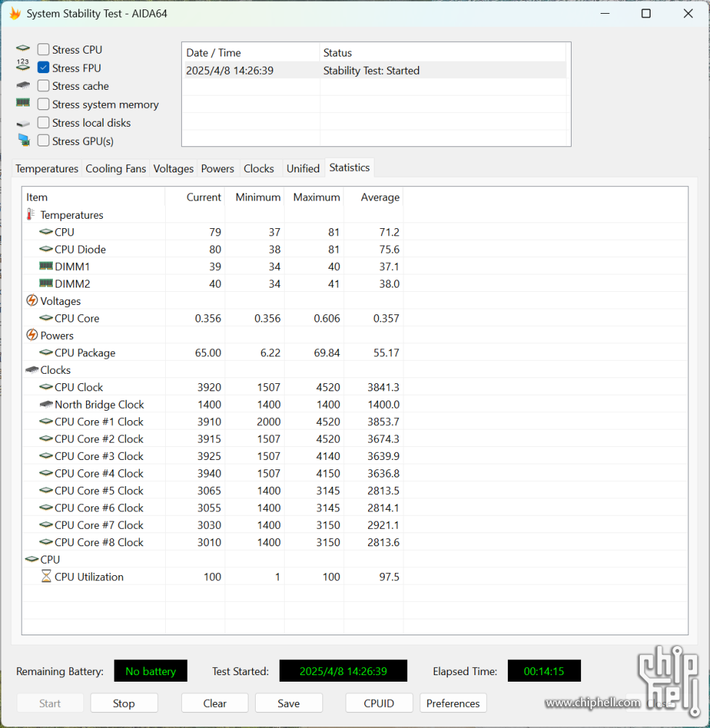710x728 pixels.
Task: Enable the Stress cache checkbox
Action: (43, 86)
